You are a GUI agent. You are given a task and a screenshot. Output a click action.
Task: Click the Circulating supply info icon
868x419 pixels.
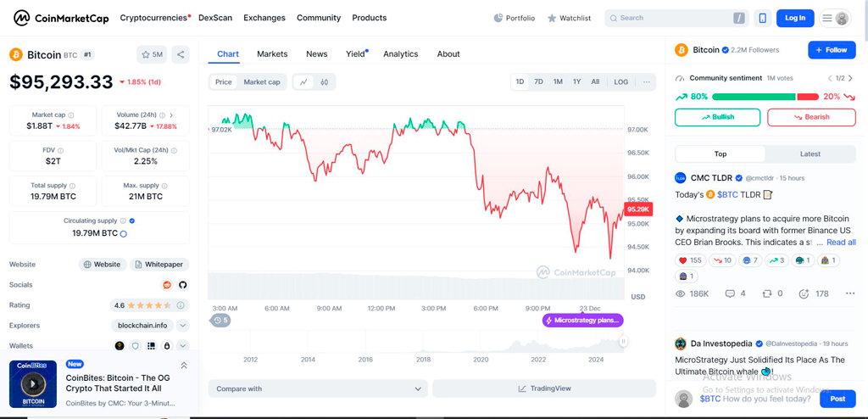(x=123, y=221)
